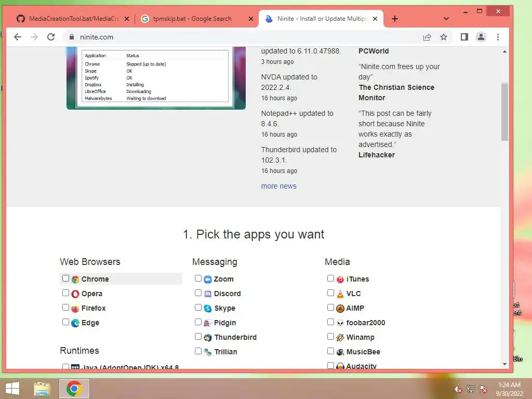Screen dimensions: 532x399
Task: Click the page vertical scrollbar thumb
Action: tap(504, 111)
